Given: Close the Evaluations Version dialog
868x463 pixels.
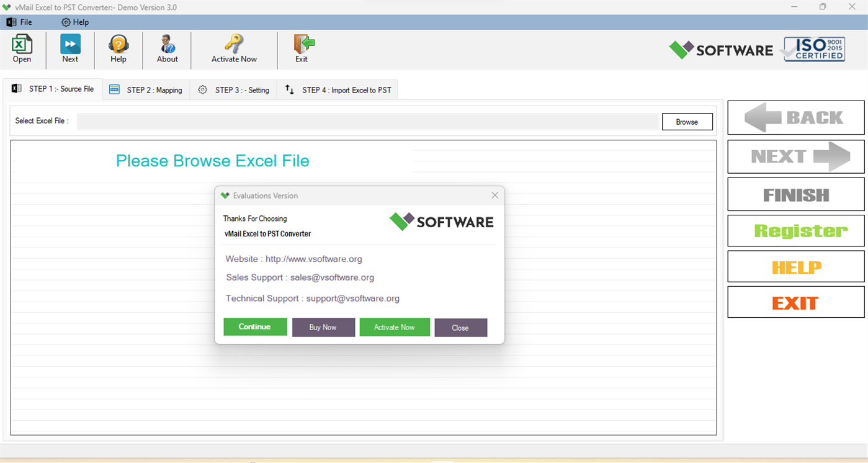Looking at the screenshot, I should [494, 195].
